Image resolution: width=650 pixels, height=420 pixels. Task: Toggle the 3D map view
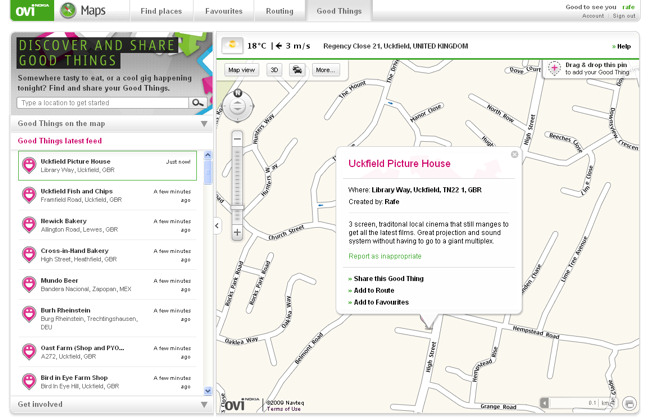click(274, 70)
